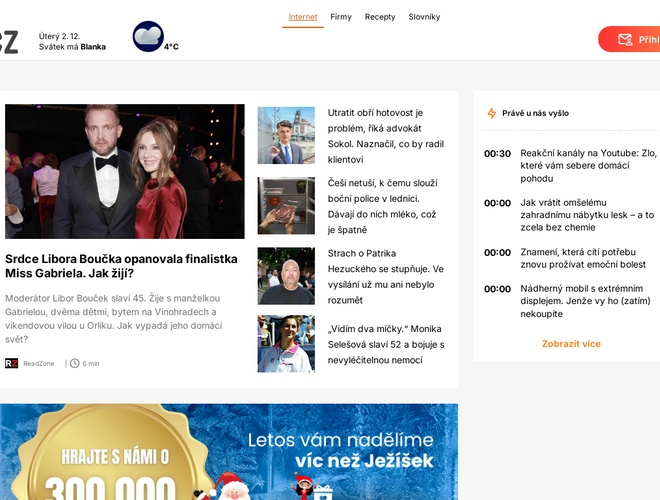Open the Internet tab

click(302, 17)
